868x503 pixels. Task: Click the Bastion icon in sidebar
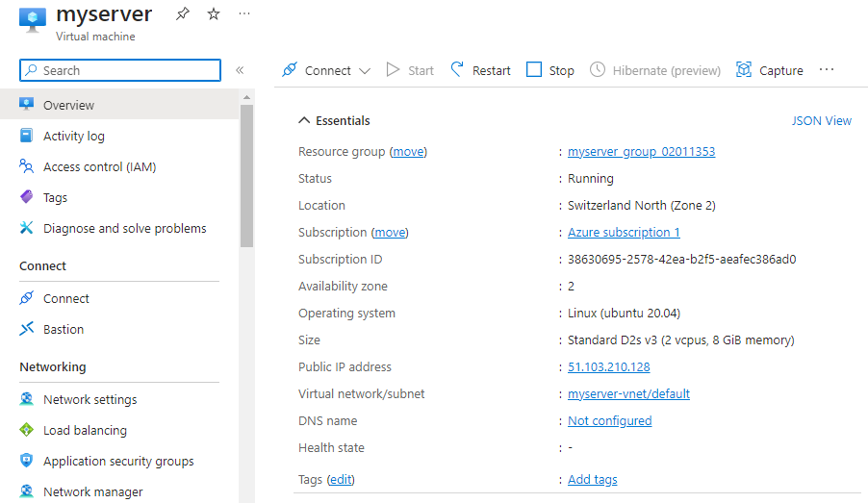click(27, 329)
